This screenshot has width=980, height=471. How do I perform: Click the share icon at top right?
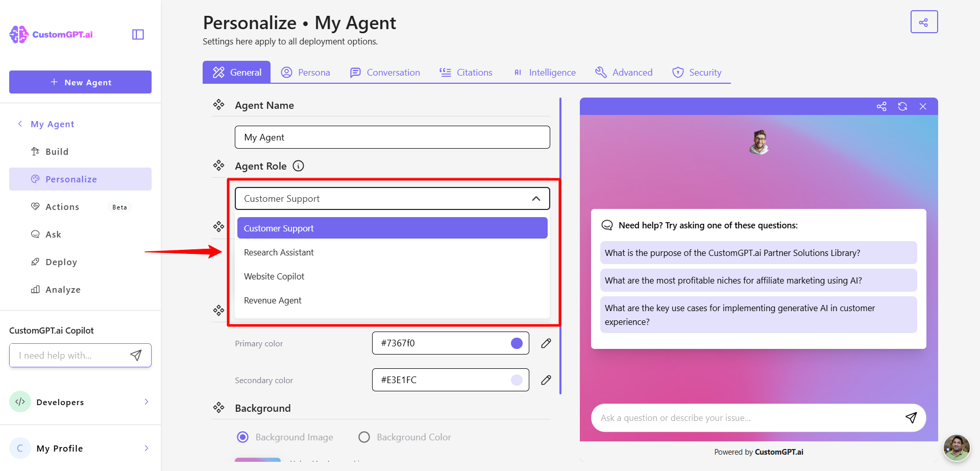click(x=924, y=22)
